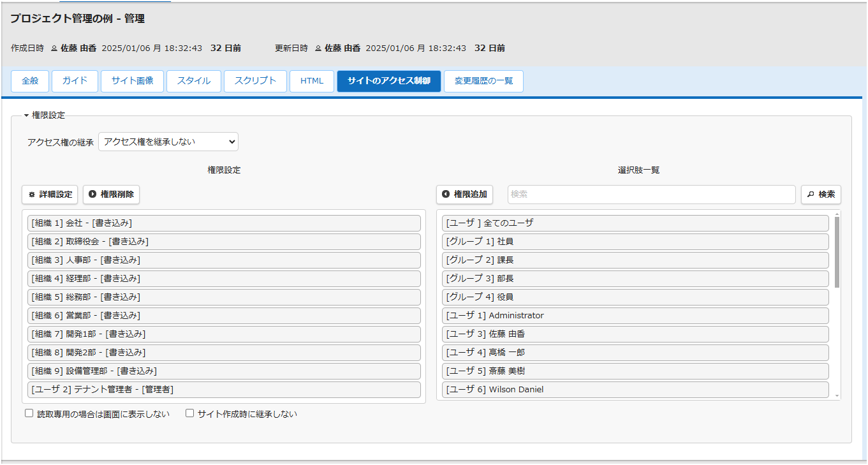868x465 pixels.
Task: Focus the 検索 text input field
Action: point(651,195)
